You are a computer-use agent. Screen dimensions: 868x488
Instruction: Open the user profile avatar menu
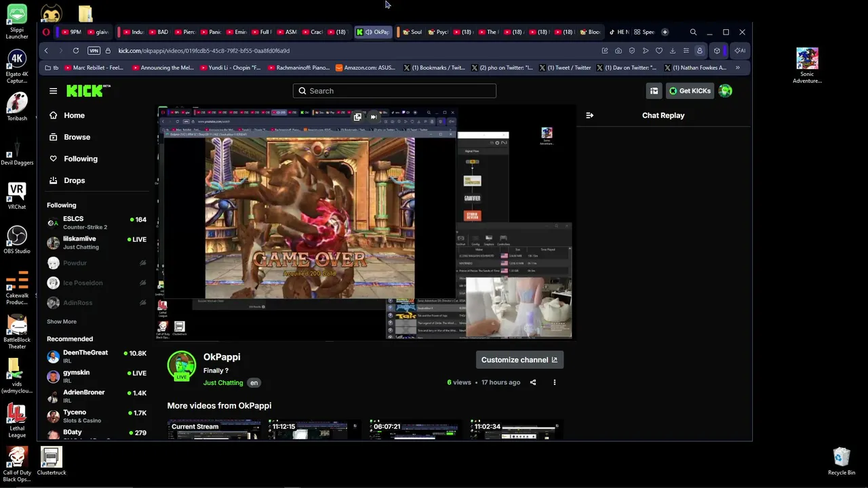coord(726,91)
